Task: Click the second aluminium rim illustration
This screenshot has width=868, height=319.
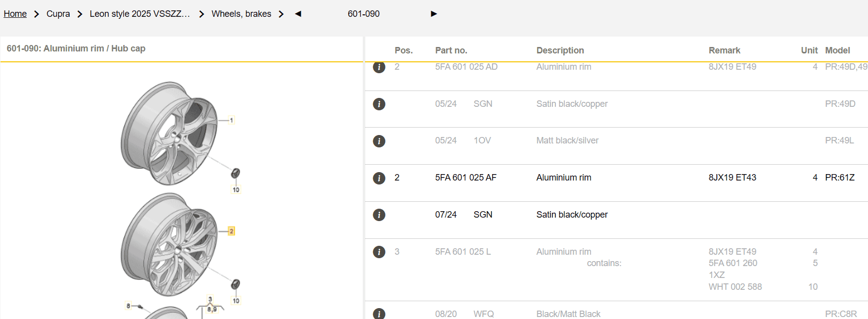Action: tap(170, 245)
